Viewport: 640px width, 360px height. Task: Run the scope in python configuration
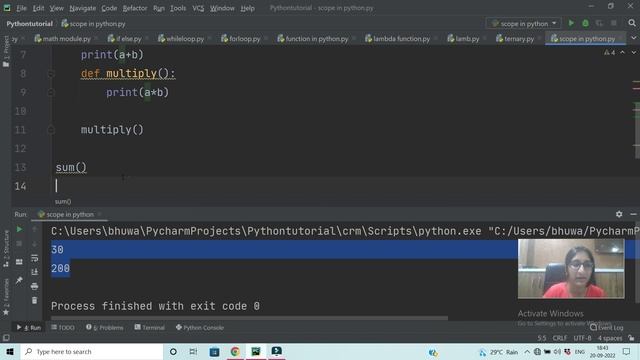571,23
